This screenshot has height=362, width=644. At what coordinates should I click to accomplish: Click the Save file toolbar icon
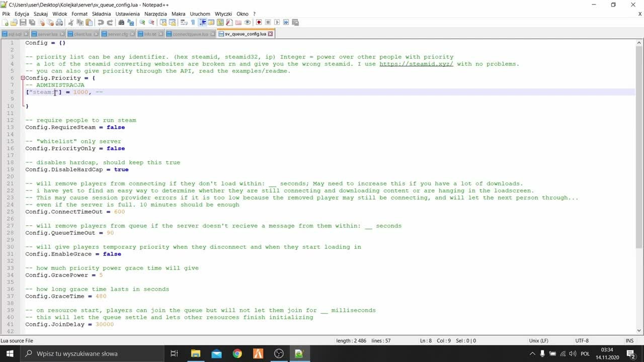point(23,22)
